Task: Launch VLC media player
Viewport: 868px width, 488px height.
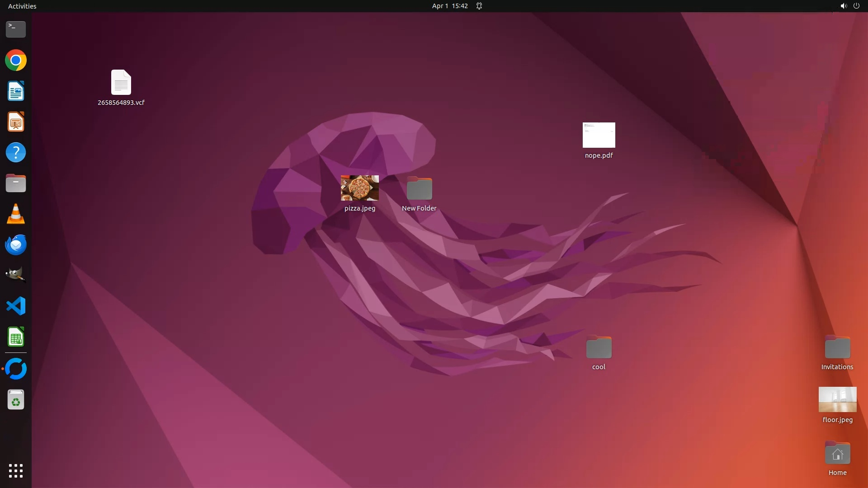Action: pos(16,214)
